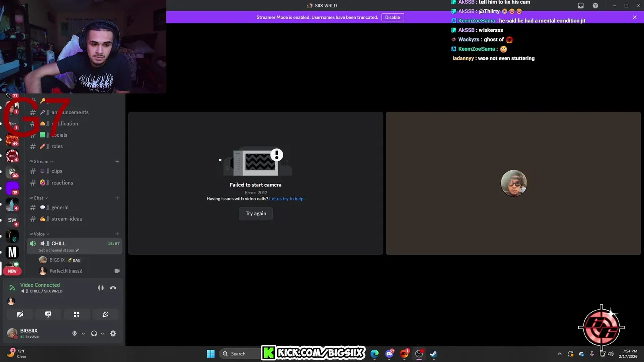Mute the microphone in user panel
The image size is (644, 362).
click(x=74, y=333)
